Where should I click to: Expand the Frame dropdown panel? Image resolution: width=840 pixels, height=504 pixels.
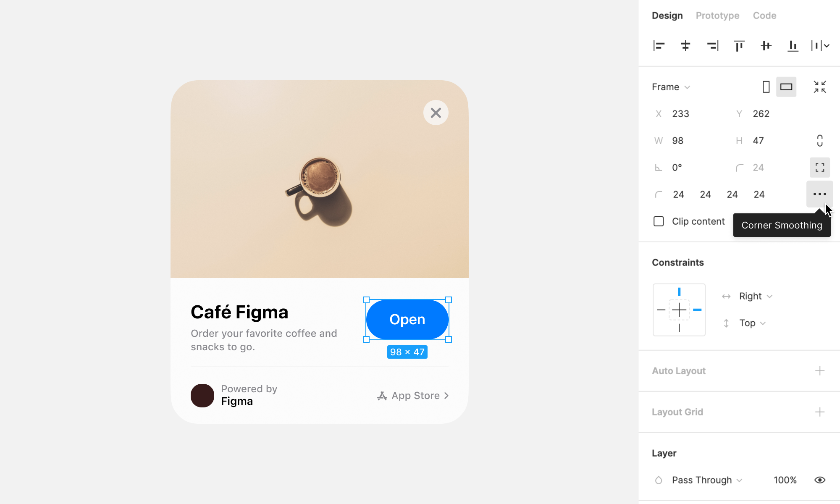click(689, 87)
